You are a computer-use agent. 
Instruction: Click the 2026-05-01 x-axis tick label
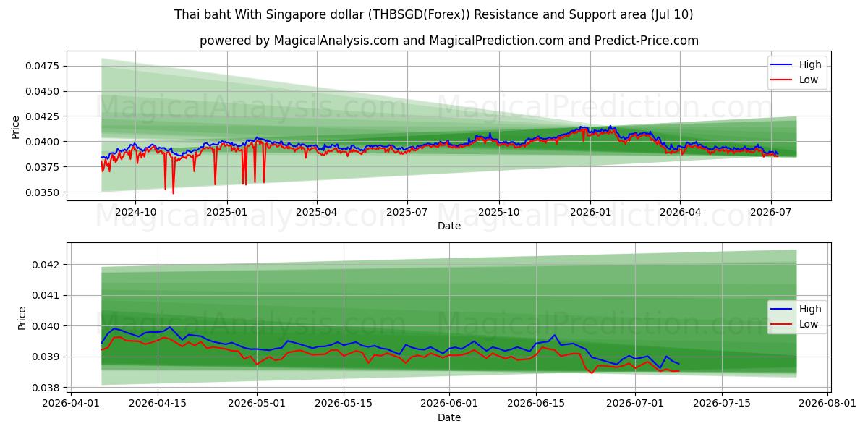coord(257,404)
